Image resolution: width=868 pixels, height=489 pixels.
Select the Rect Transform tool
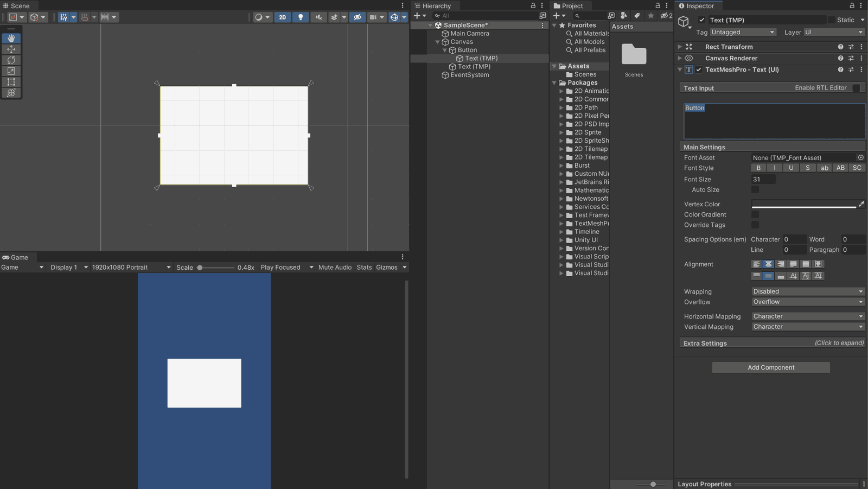(x=11, y=82)
